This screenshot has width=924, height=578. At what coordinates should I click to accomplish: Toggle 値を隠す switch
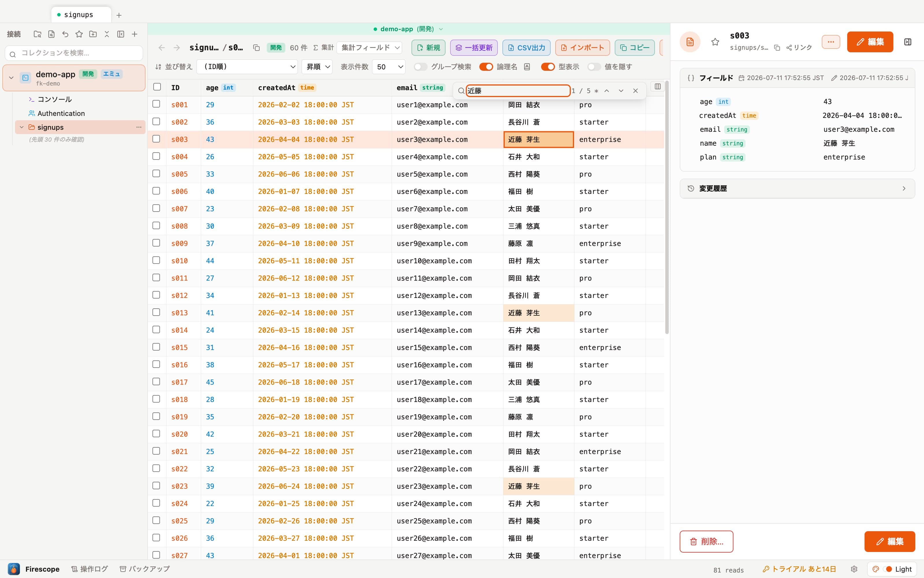click(x=594, y=67)
